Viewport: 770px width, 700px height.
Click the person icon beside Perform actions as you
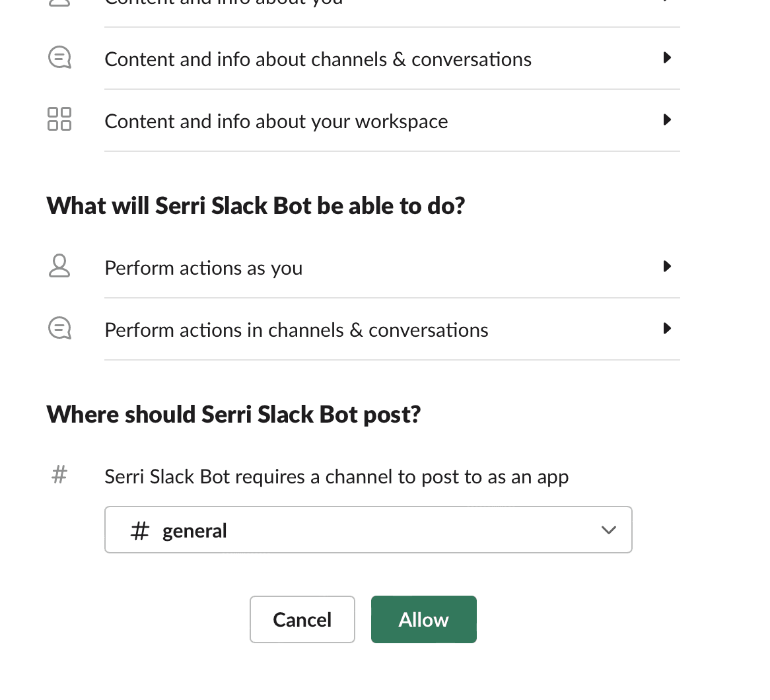click(59, 266)
